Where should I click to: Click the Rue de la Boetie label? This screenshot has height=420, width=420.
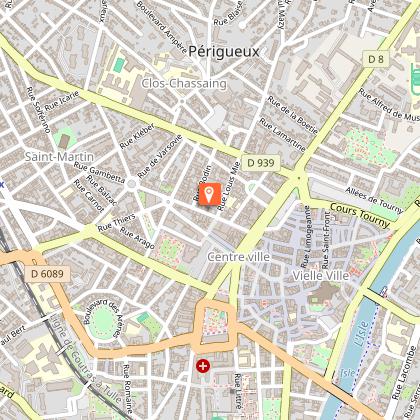293,115
